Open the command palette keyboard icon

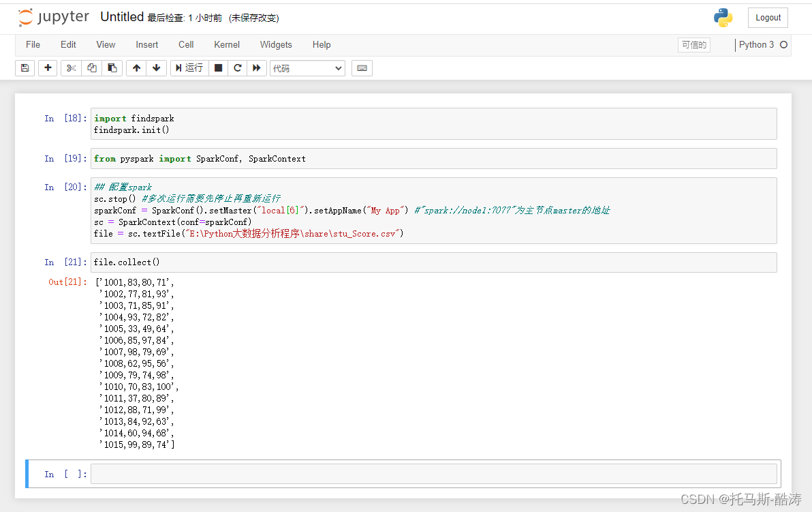pos(362,67)
